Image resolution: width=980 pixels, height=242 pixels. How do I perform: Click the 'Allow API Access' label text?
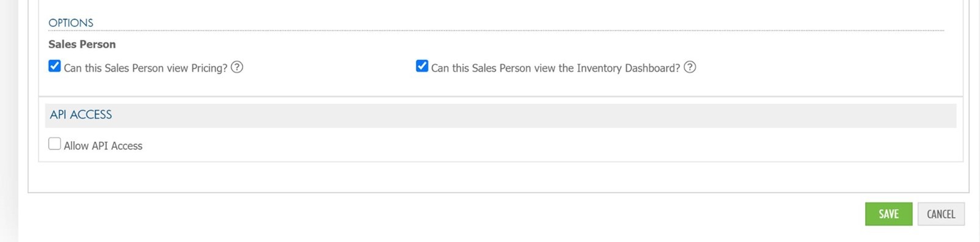click(103, 145)
